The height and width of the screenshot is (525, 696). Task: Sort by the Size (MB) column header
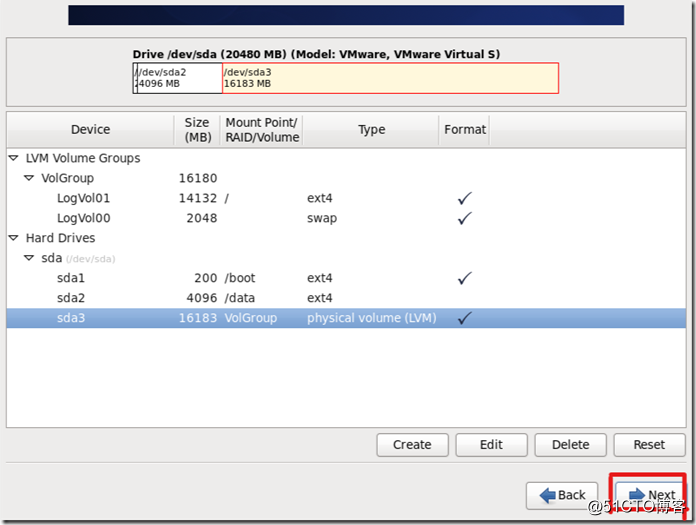[198, 130]
